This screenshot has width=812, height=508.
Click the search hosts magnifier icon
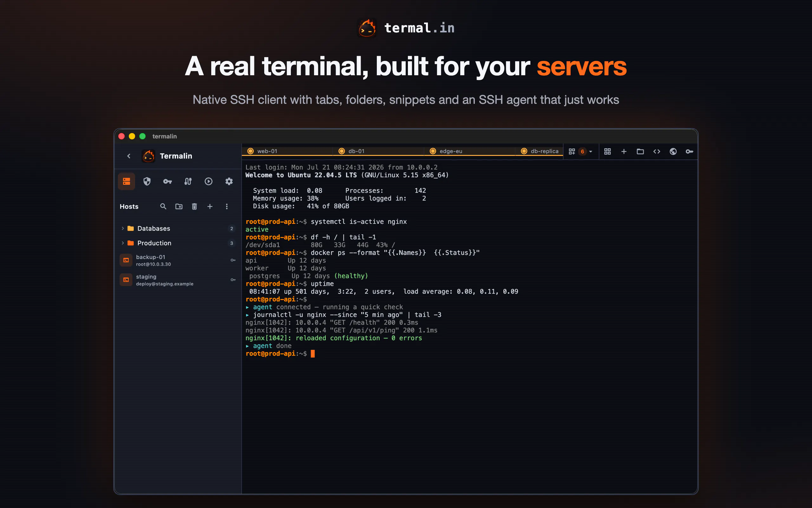(163, 206)
